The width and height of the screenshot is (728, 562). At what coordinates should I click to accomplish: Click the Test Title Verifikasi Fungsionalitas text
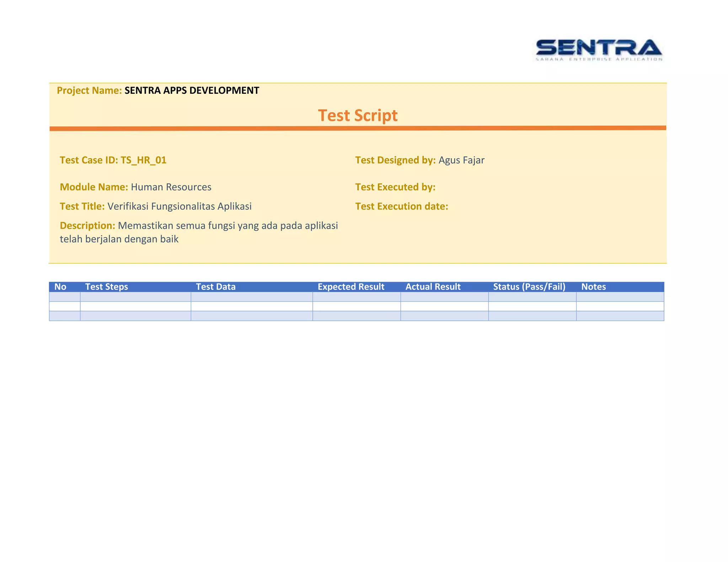click(x=155, y=206)
